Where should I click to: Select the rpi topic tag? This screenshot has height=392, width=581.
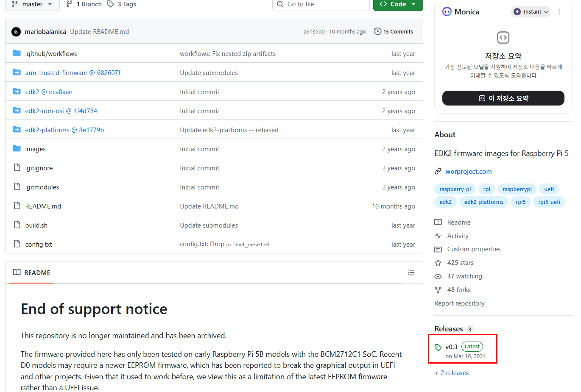[487, 189]
